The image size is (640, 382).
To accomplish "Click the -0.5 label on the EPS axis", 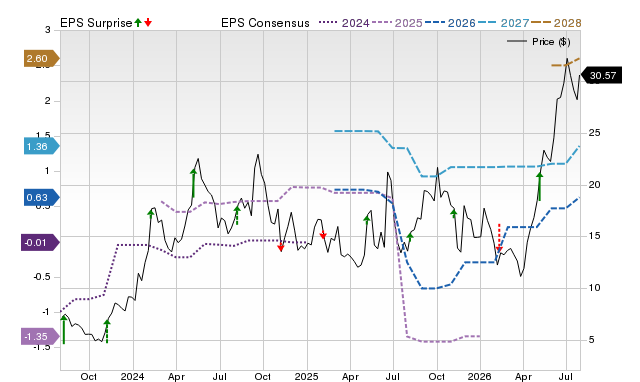I will point(42,277).
